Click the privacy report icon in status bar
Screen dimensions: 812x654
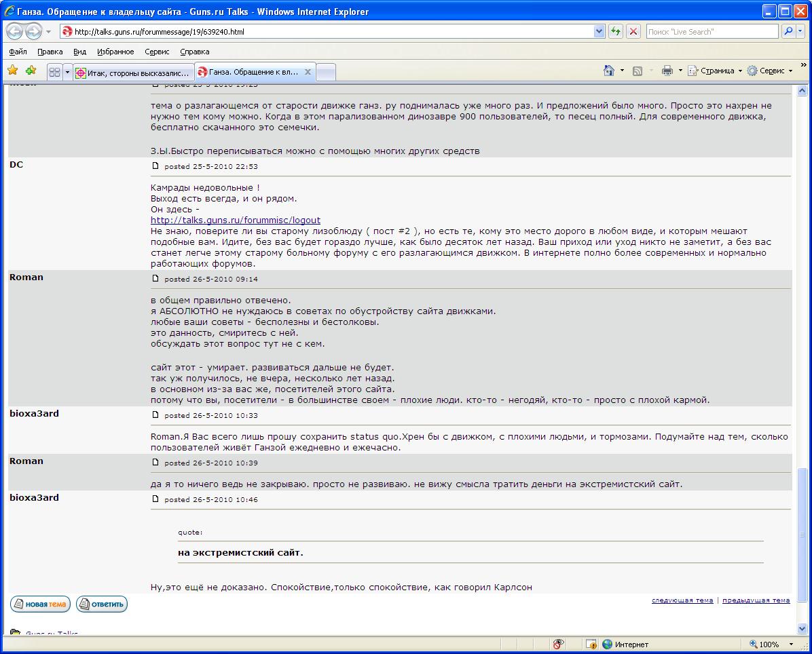[x=559, y=644]
